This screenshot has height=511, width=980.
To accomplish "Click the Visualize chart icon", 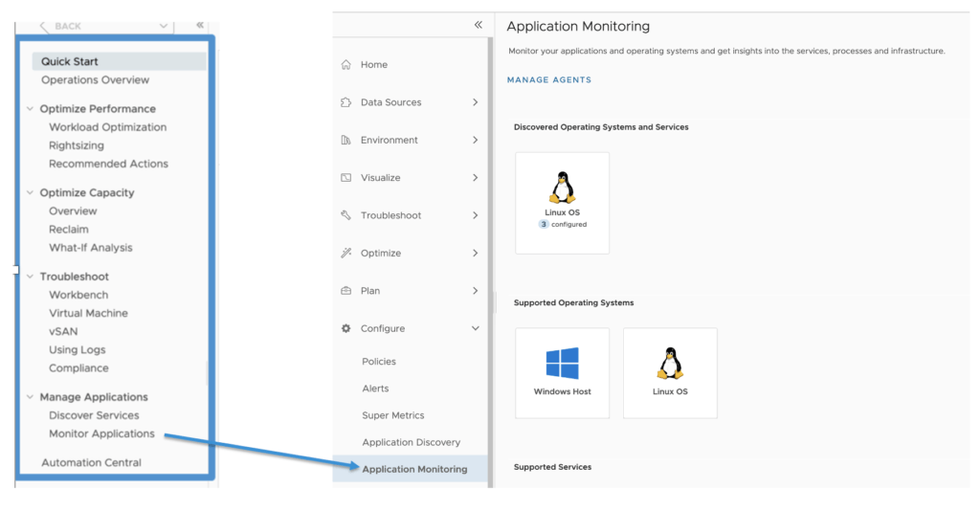I will (345, 178).
